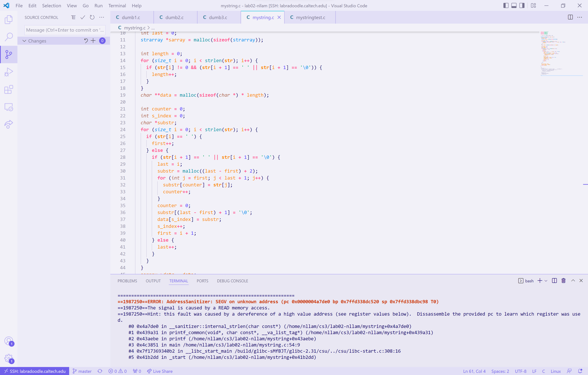Viewport: 588px width, 375px height.
Task: Kill the terminal with trash icon
Action: pyautogui.click(x=563, y=281)
